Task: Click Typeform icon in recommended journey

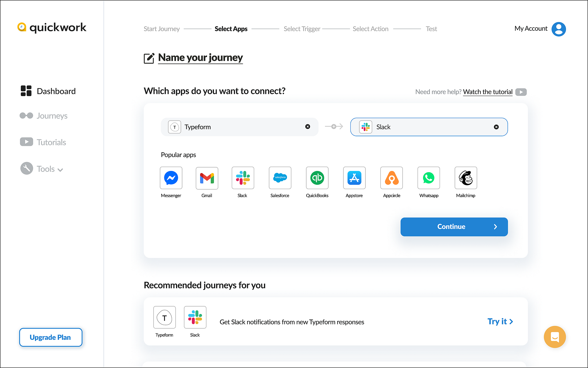Action: click(165, 317)
